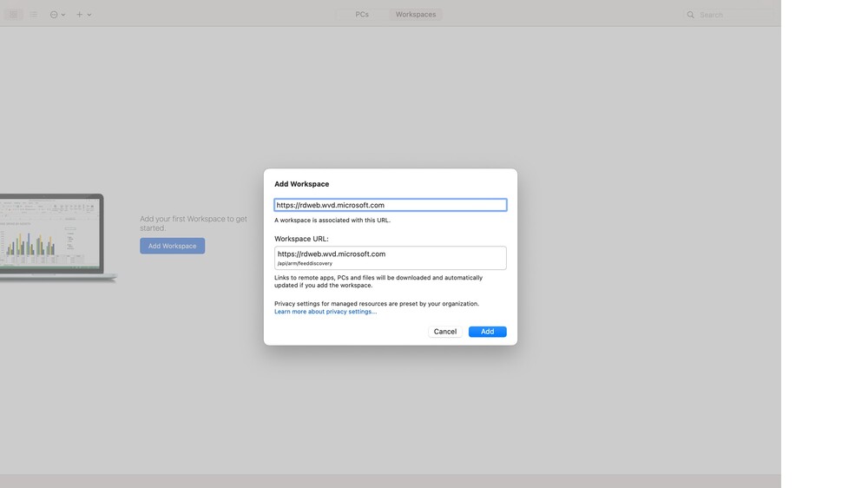Confirm with the Add button

click(x=487, y=332)
